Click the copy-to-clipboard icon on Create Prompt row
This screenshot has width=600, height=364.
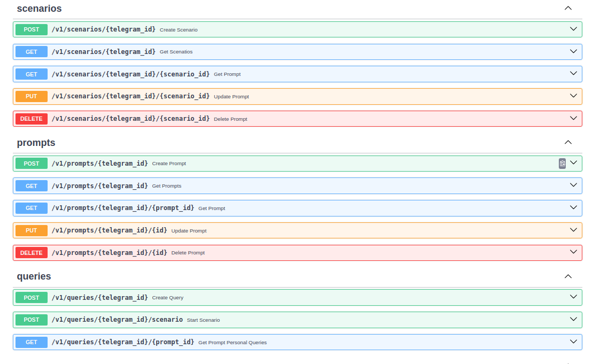562,164
